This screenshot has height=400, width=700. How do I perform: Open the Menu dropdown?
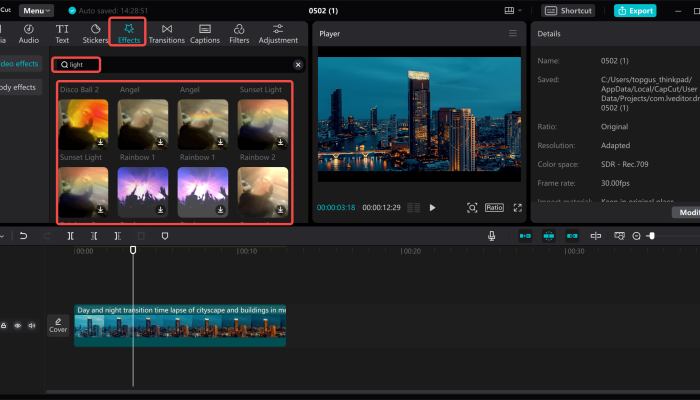[x=37, y=10]
